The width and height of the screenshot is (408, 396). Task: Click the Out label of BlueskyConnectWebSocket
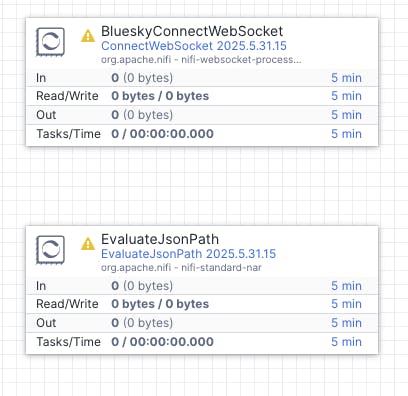point(46,115)
